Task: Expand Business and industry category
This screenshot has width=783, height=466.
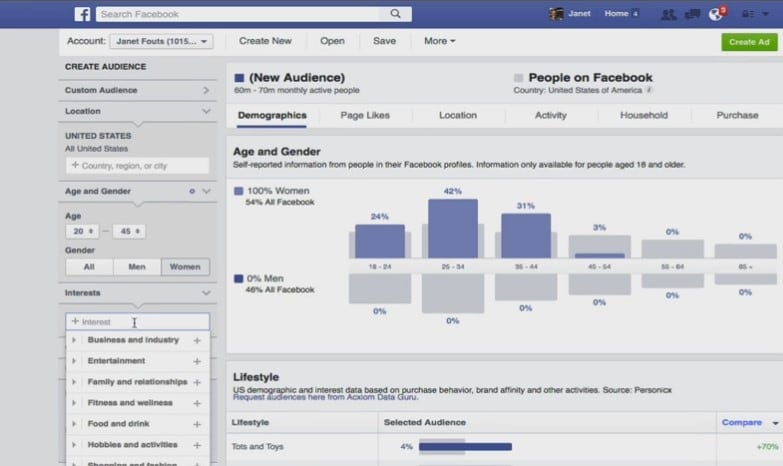Action: pos(74,340)
